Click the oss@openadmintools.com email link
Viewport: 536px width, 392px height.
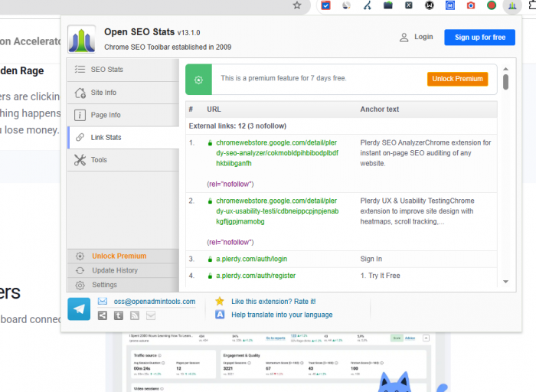(155, 302)
